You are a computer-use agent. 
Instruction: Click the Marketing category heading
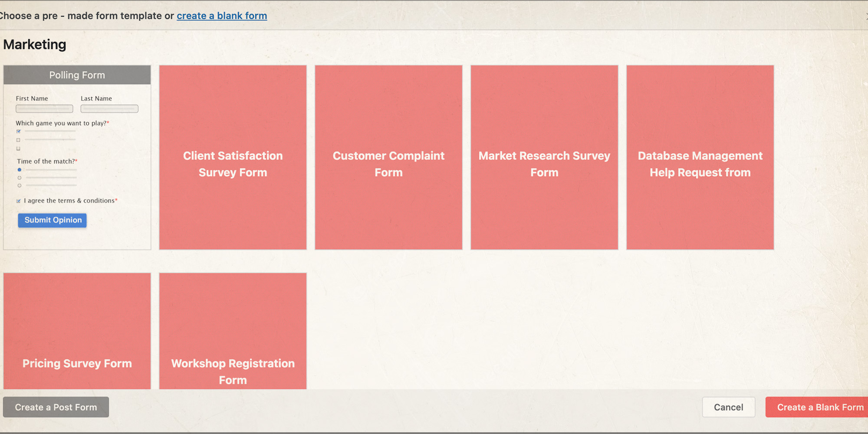[x=35, y=45]
